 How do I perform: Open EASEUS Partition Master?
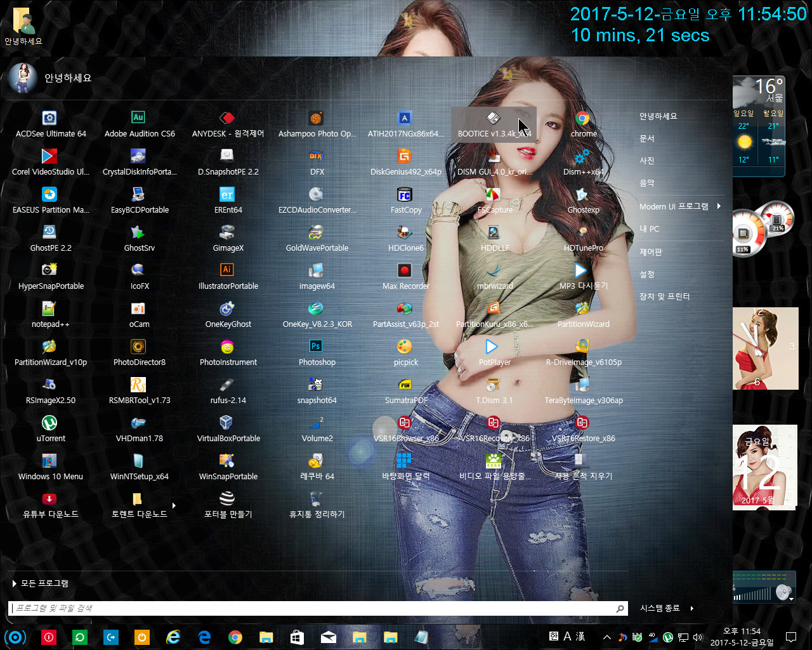point(51,201)
